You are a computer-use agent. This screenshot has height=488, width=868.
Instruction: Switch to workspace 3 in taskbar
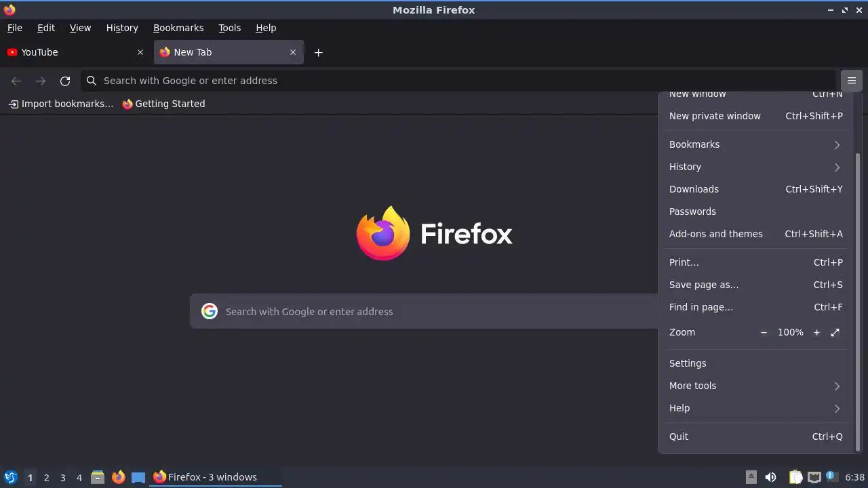tap(62, 477)
